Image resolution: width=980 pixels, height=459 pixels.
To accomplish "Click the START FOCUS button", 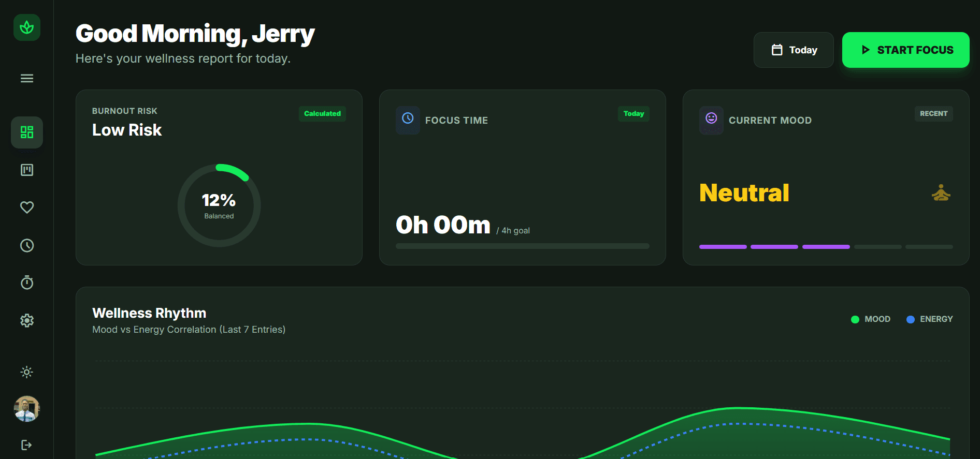I will click(905, 50).
